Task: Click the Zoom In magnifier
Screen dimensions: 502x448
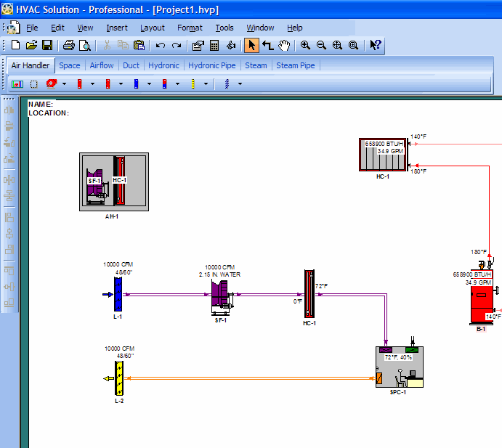Action: tap(305, 45)
